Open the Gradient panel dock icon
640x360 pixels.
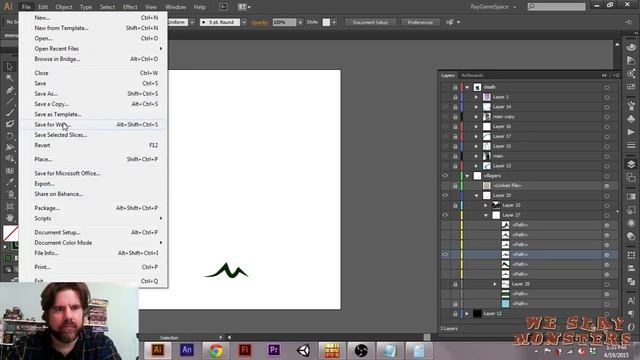pyautogui.click(x=631, y=196)
